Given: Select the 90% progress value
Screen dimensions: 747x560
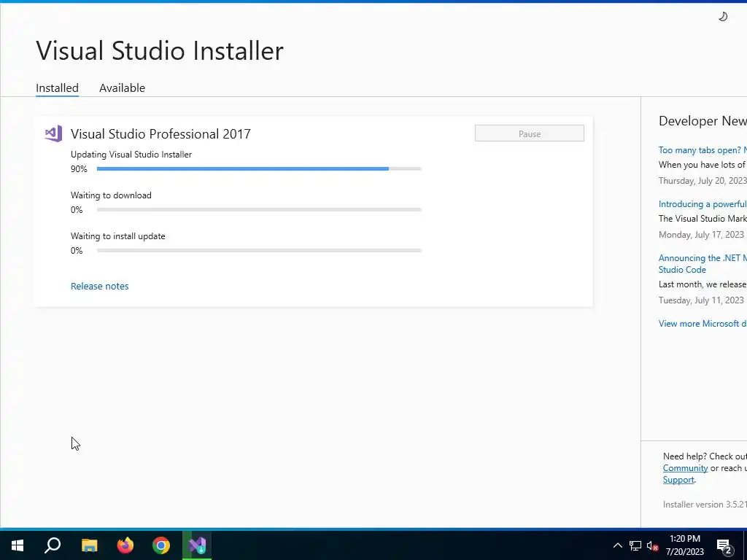Looking at the screenshot, I should pyautogui.click(x=79, y=169).
